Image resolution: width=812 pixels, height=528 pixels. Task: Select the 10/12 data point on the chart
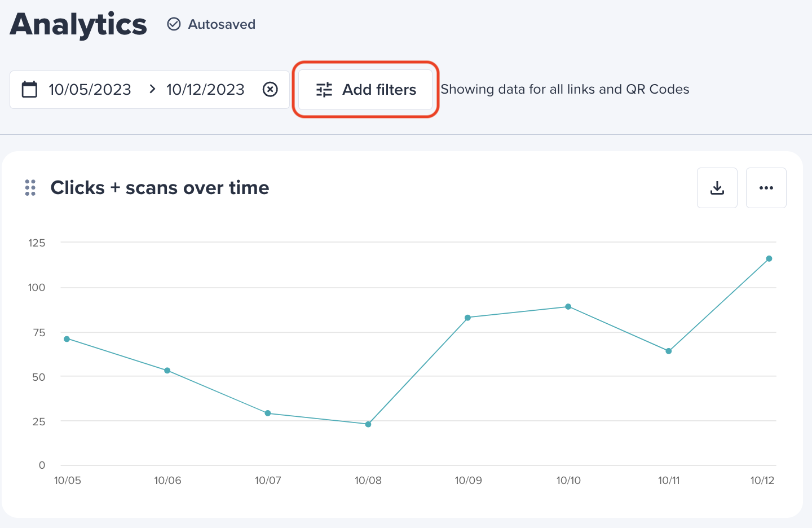pos(769,258)
